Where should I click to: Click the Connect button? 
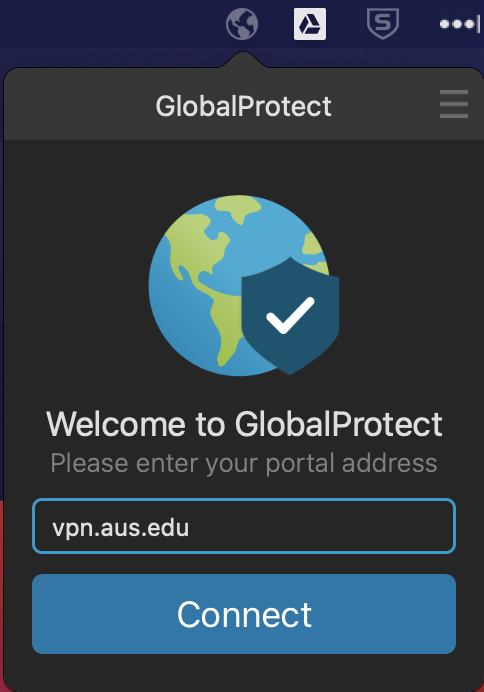244,614
